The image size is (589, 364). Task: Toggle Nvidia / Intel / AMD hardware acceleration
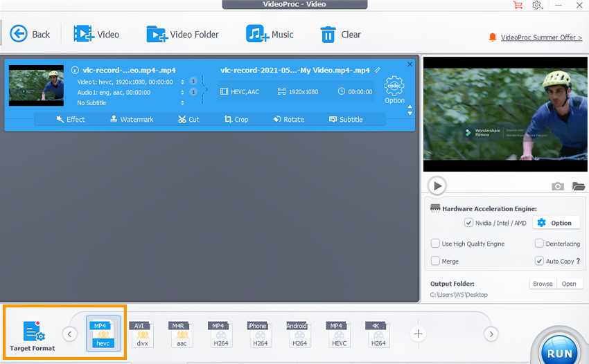tap(468, 223)
